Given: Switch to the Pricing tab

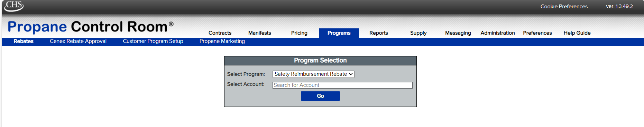Looking at the screenshot, I should (x=299, y=33).
